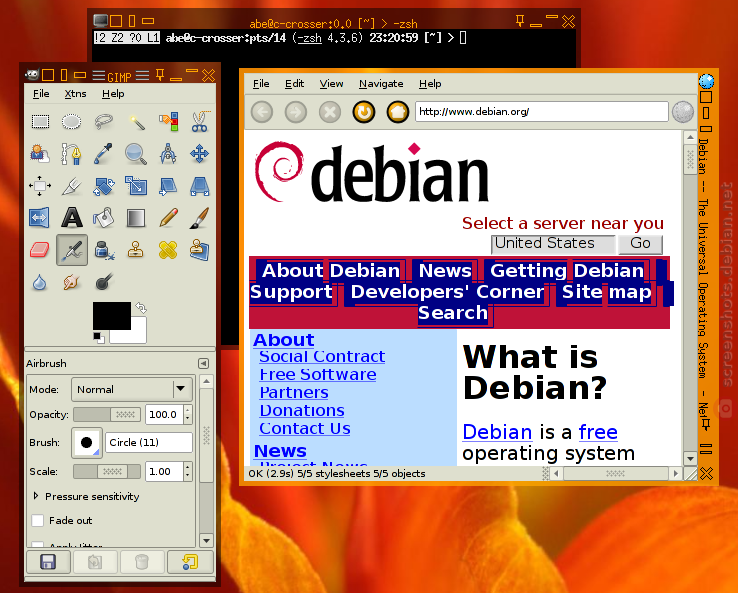The height and width of the screenshot is (593, 738).
Task: Open GIMP Help menu
Action: click(113, 94)
